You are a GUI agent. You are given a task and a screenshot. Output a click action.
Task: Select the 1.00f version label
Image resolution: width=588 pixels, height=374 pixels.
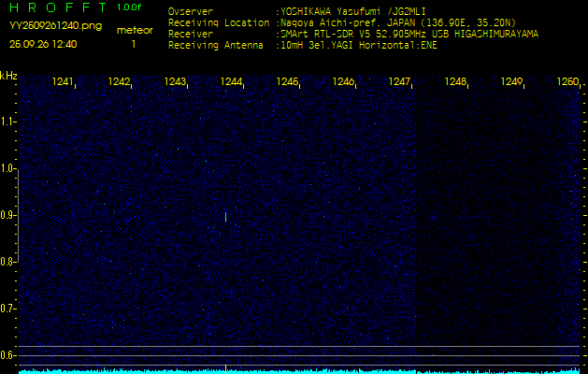pyautogui.click(x=130, y=7)
